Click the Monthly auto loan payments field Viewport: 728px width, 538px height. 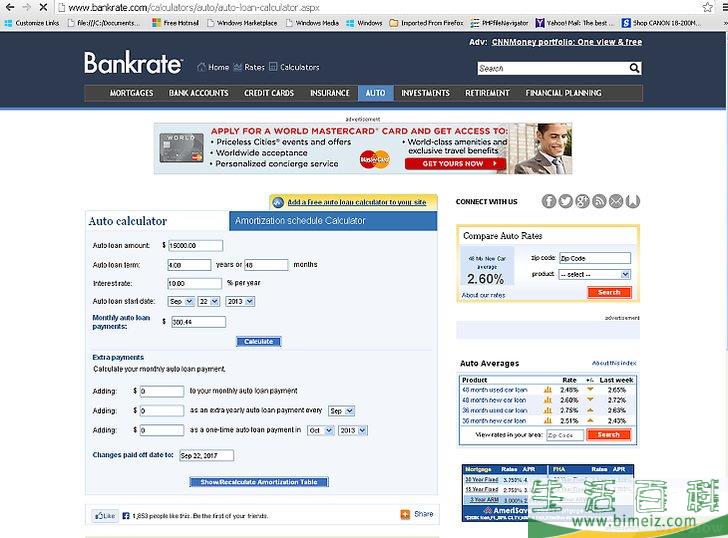tap(198, 322)
